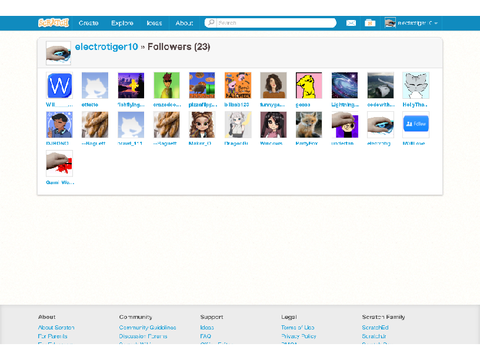Click the search magnifier icon
The image size is (480, 360).
point(211,23)
